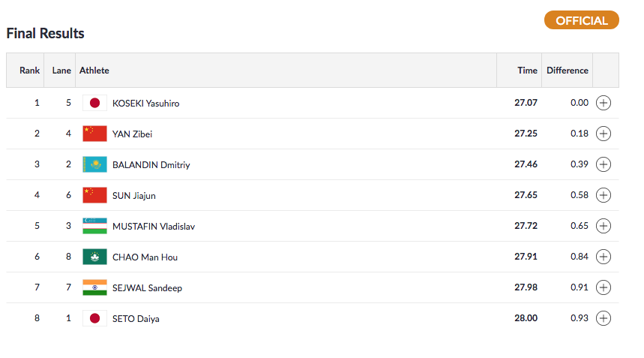
Task: Expand details for KOSEKI Yasuhiro's row
Action: pos(604,103)
